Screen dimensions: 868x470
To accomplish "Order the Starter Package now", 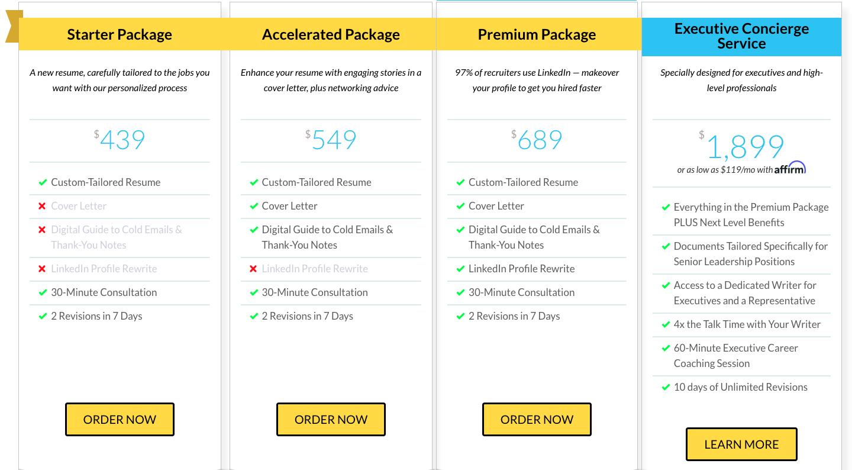I will (120, 420).
